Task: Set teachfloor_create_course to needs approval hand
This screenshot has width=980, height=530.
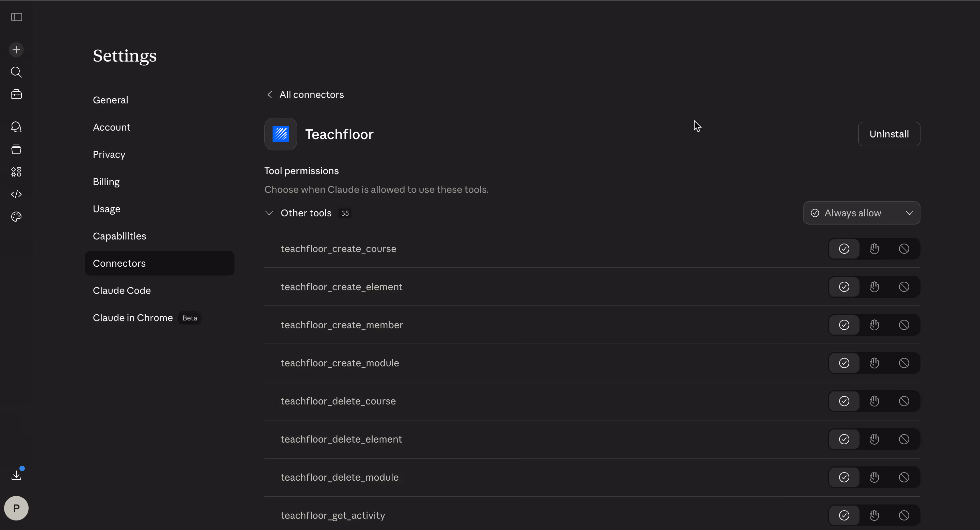Action: pos(874,249)
